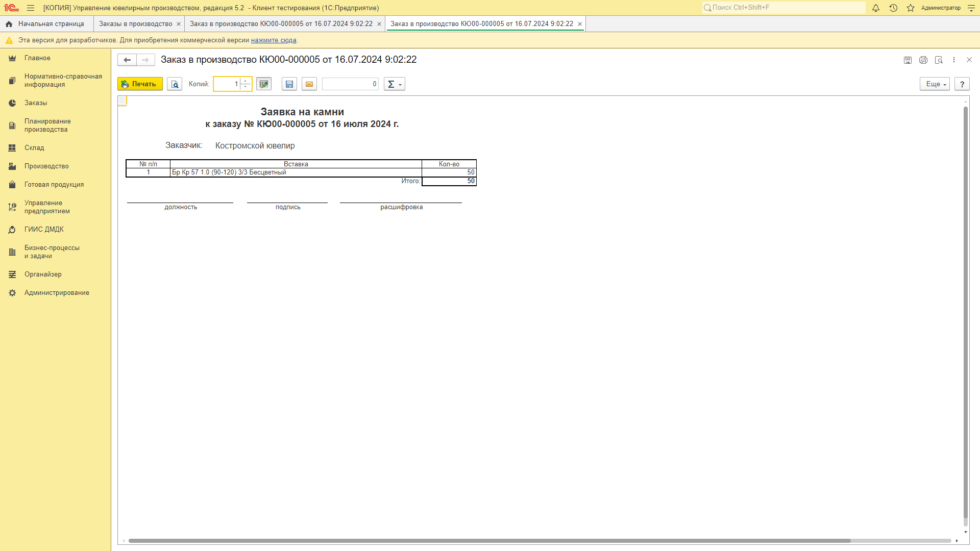The image size is (980, 551).
Task: Toggle the document editing mode icon
Action: (x=264, y=84)
